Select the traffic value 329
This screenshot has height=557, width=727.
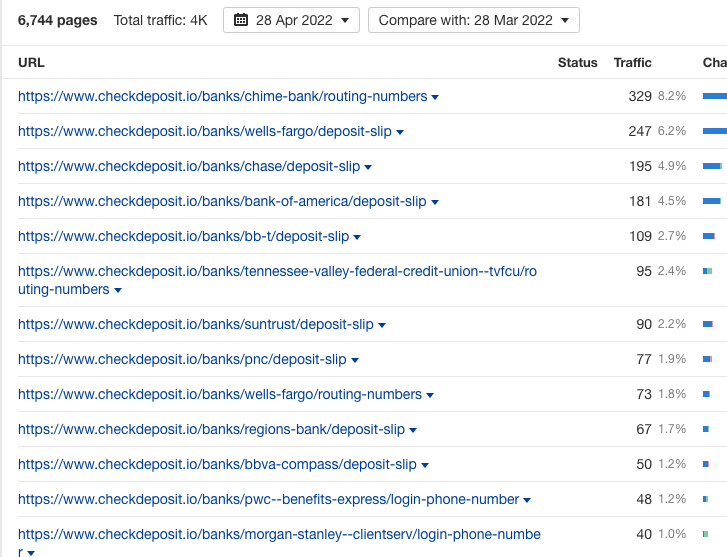coord(640,96)
